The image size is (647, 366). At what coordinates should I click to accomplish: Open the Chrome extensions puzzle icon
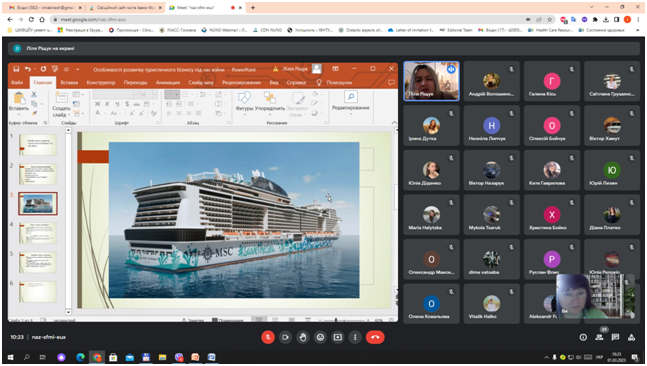pyautogui.click(x=595, y=19)
